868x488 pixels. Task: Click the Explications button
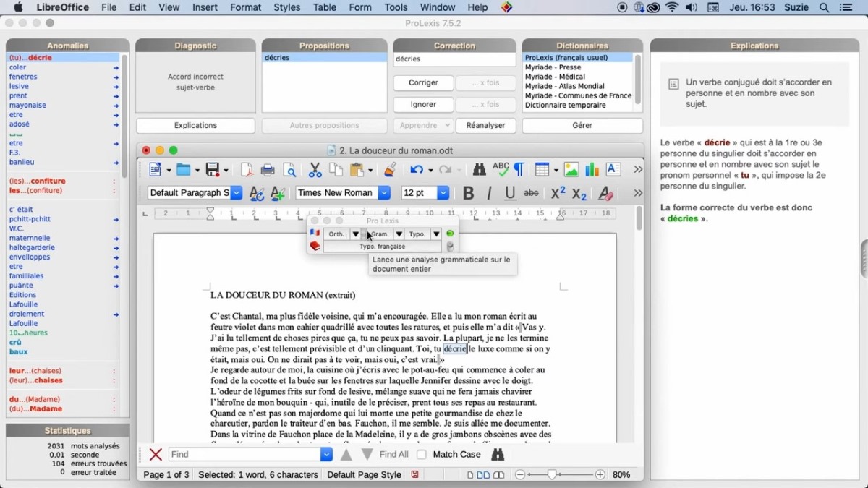[195, 126]
